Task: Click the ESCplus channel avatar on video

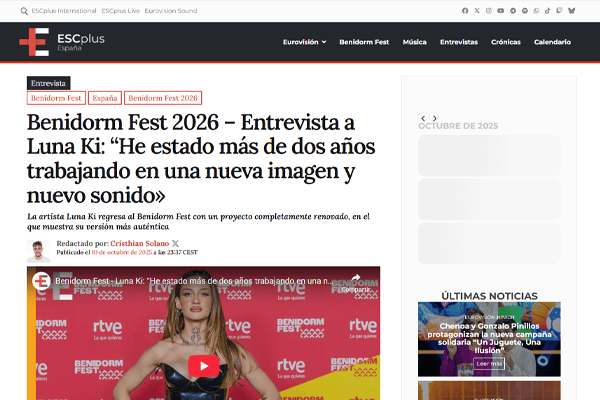Action: [x=41, y=281]
